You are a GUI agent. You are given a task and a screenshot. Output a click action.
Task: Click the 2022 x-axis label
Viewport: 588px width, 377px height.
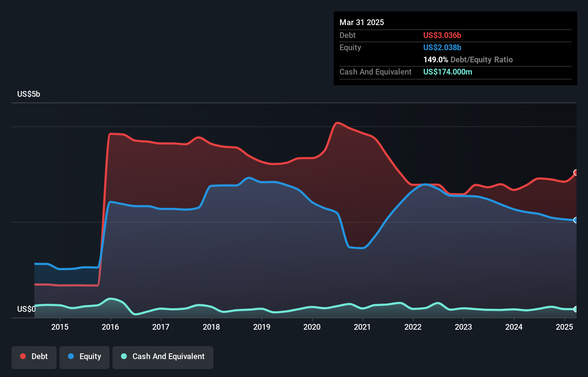coord(413,327)
